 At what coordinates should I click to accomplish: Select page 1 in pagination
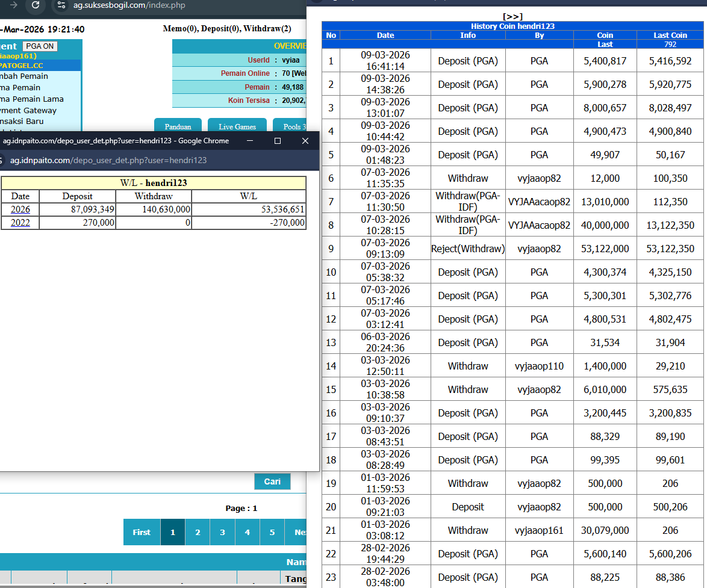pos(173,532)
